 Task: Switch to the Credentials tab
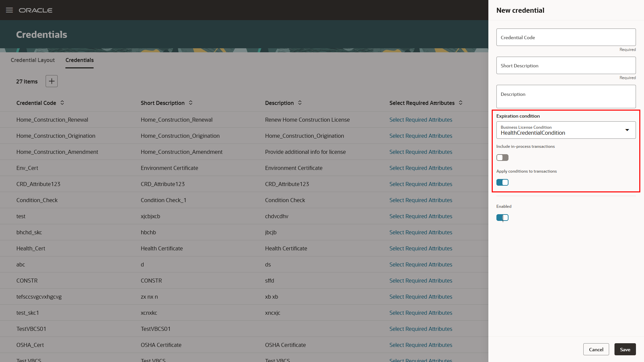click(79, 60)
